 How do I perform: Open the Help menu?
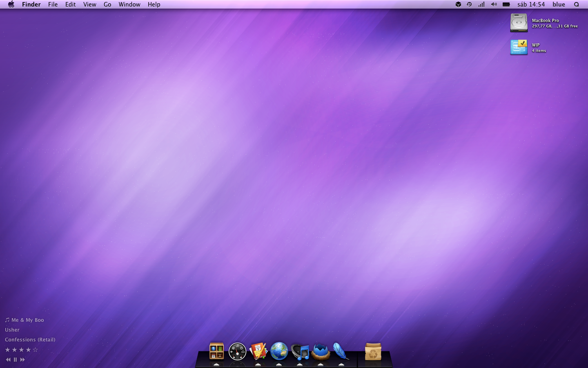tap(154, 4)
